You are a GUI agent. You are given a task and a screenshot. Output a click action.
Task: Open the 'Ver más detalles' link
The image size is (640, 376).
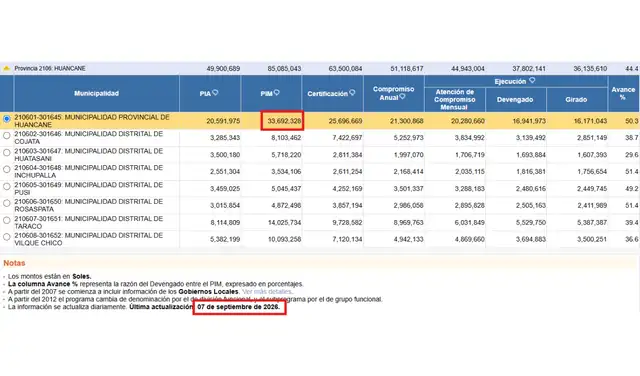coord(267,291)
